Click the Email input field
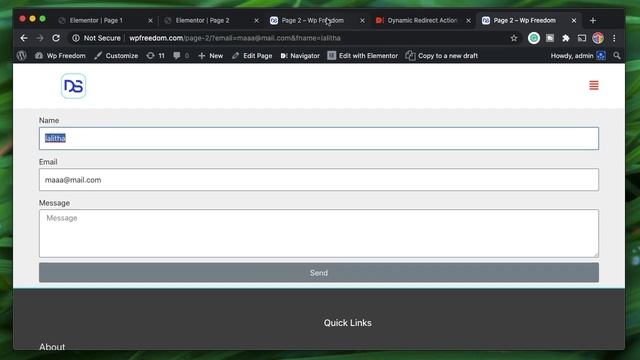Image resolution: width=640 pixels, height=360 pixels. pyautogui.click(x=319, y=180)
